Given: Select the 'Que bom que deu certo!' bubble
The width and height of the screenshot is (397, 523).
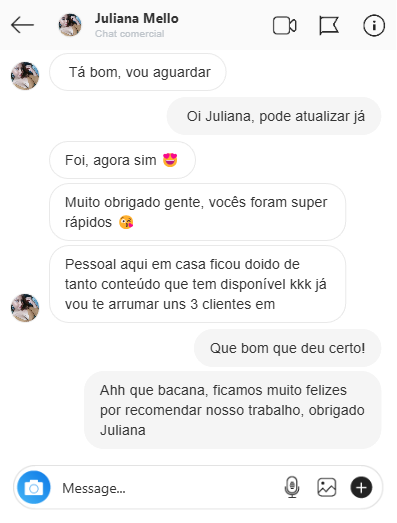Looking at the screenshot, I should 287,348.
